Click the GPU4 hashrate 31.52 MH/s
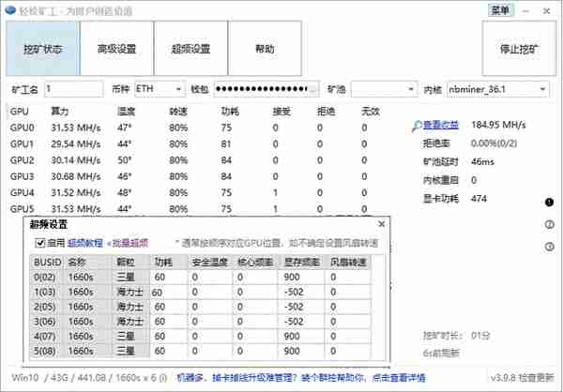 (76, 193)
